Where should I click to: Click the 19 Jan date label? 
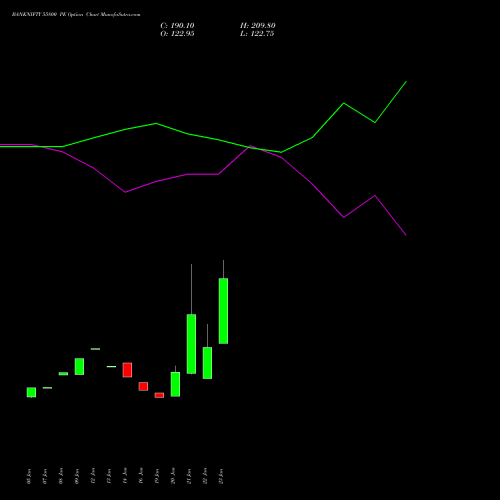pos(157,476)
